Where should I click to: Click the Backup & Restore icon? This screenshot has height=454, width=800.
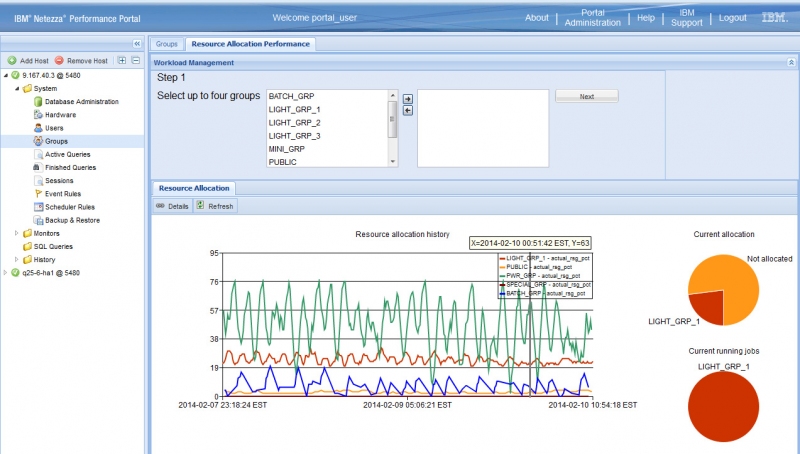[x=38, y=220]
